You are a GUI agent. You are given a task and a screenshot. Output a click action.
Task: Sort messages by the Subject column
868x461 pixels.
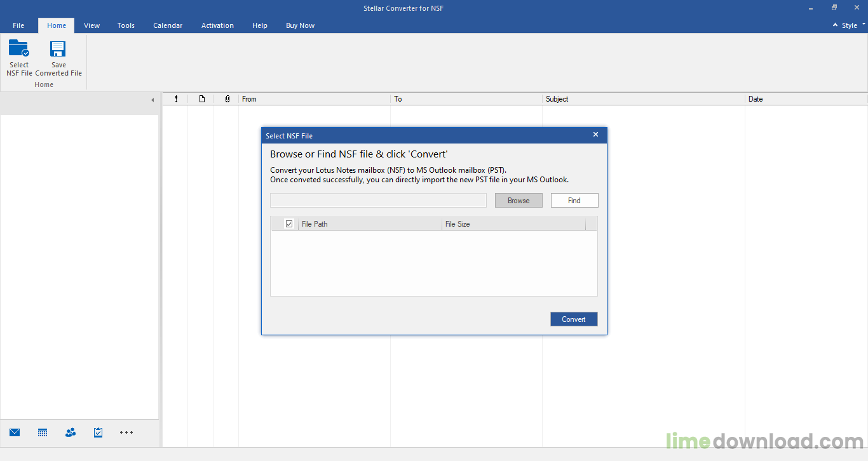tap(644, 99)
